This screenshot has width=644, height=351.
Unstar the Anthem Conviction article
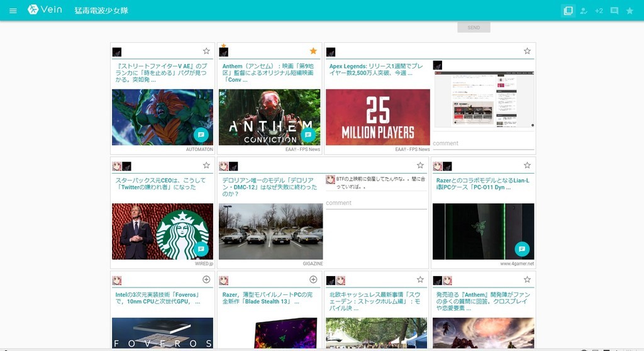click(x=313, y=51)
